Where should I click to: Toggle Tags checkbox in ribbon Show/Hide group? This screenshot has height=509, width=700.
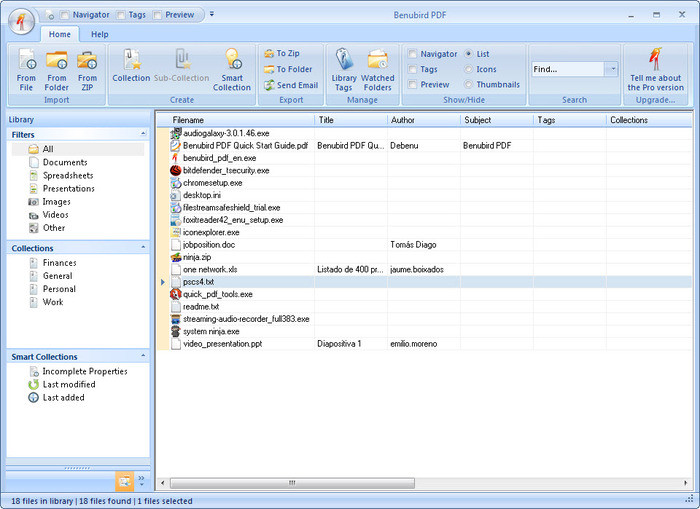(413, 69)
